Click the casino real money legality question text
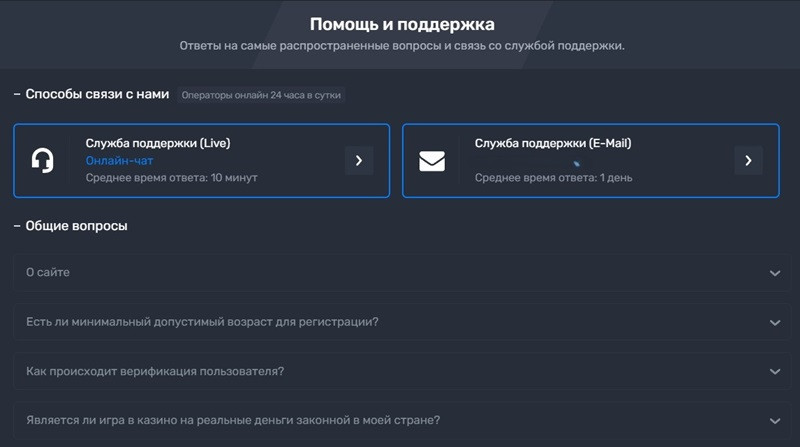Viewport: 800px width, 447px height. 233,420
